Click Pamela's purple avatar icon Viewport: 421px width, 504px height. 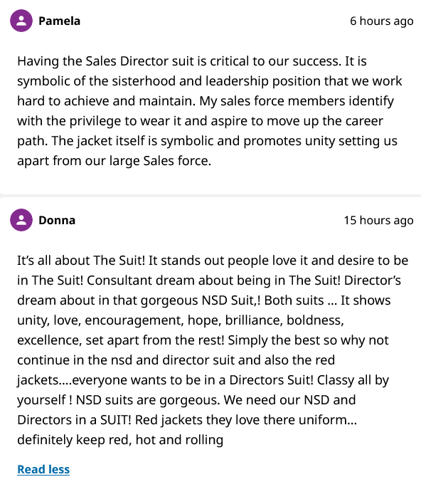(21, 21)
